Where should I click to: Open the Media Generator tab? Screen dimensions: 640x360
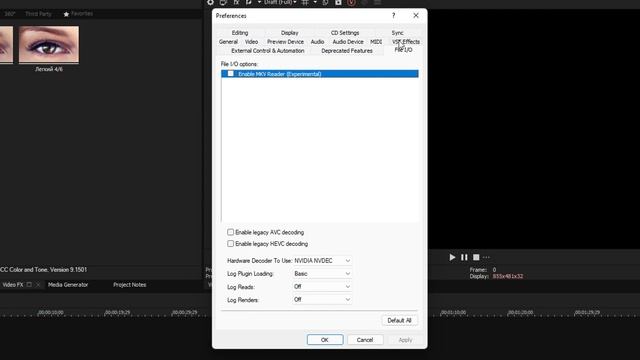[68, 284]
